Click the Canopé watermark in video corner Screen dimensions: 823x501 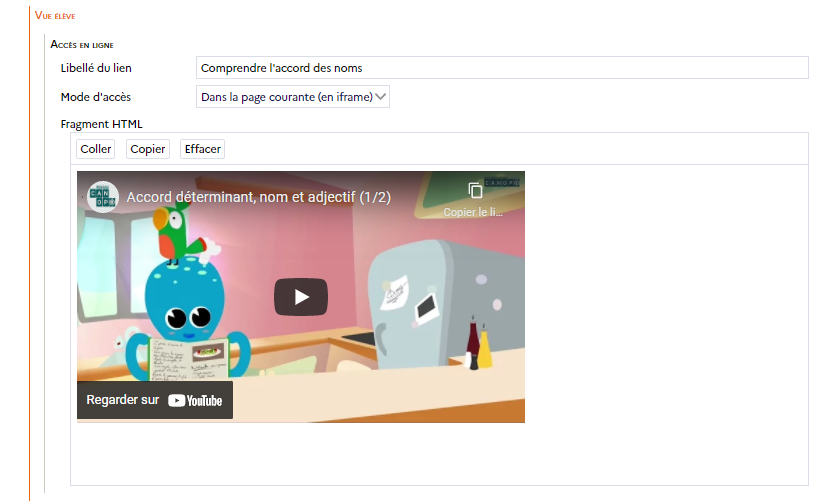point(497,186)
